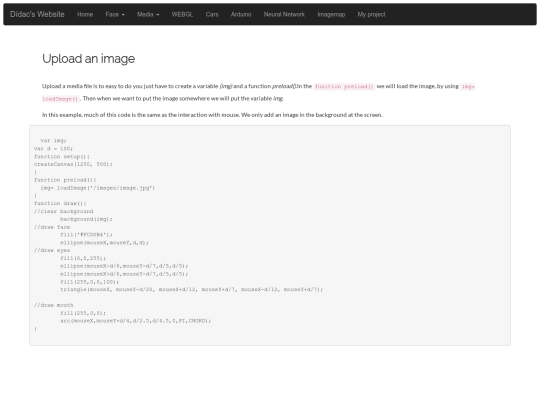Screen dimensions: 540x405
Task: Open the Didac's Website brand link
Action: [37, 14]
